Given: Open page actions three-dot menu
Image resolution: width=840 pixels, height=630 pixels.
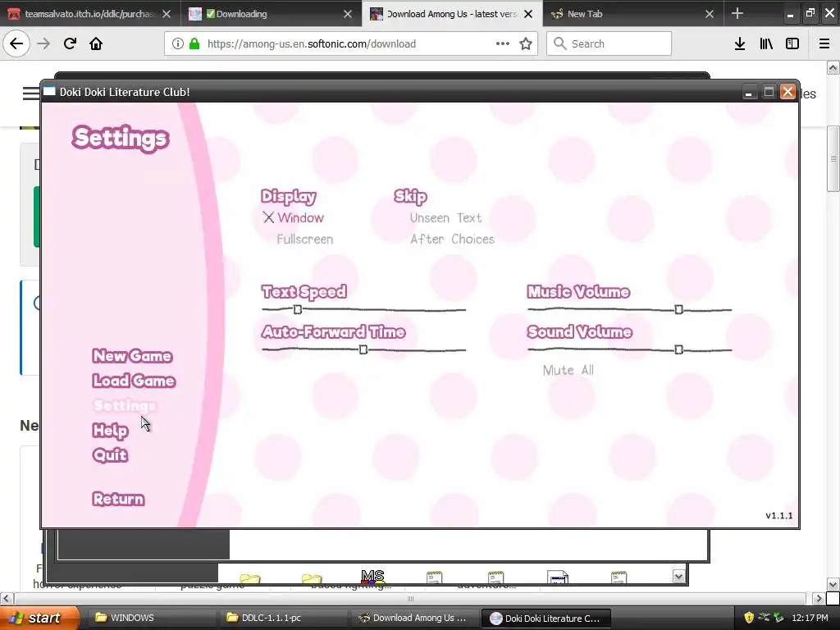Looking at the screenshot, I should point(503,43).
